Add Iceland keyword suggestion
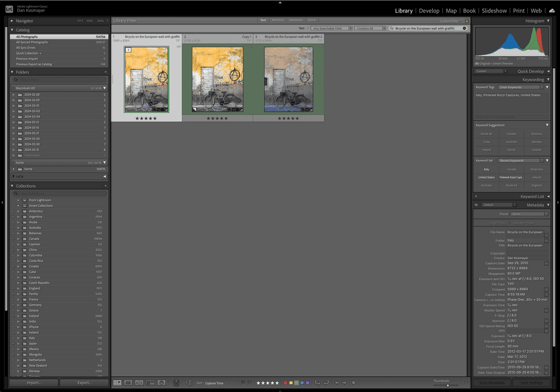Viewport: 560px width, 392px height. point(536,150)
